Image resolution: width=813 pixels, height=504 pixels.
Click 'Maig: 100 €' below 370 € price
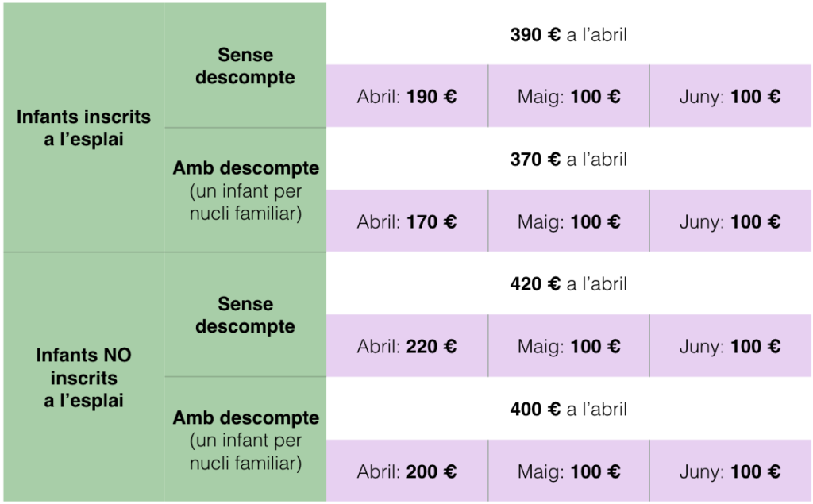click(x=568, y=221)
